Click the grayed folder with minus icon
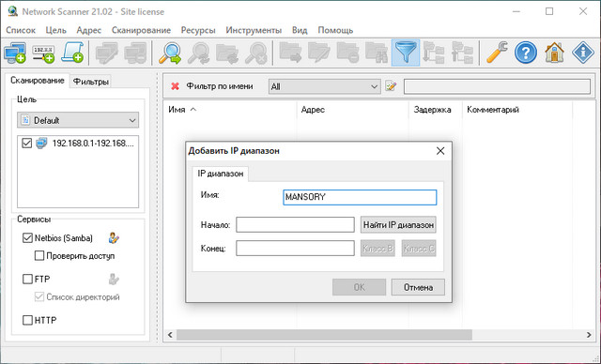The height and width of the screenshot is (364, 601). [x=347, y=53]
